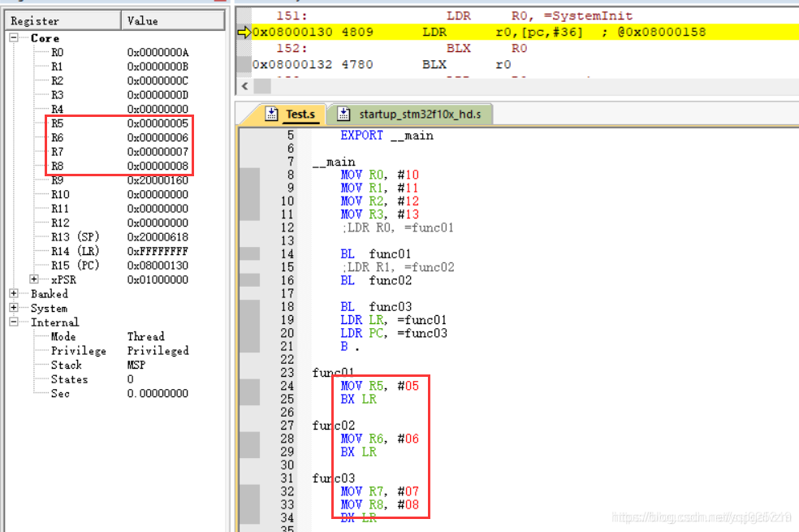The image size is (799, 532).
Task: Click disassembly scroll left arrow
Action: (245, 85)
